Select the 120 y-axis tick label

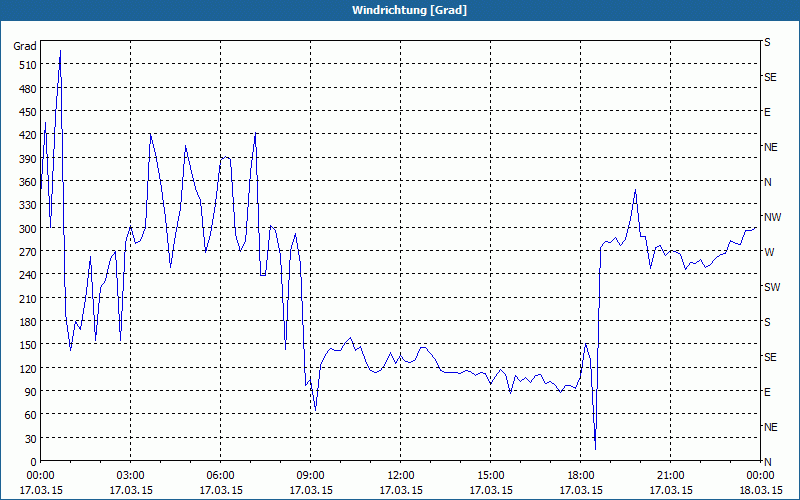(x=28, y=368)
